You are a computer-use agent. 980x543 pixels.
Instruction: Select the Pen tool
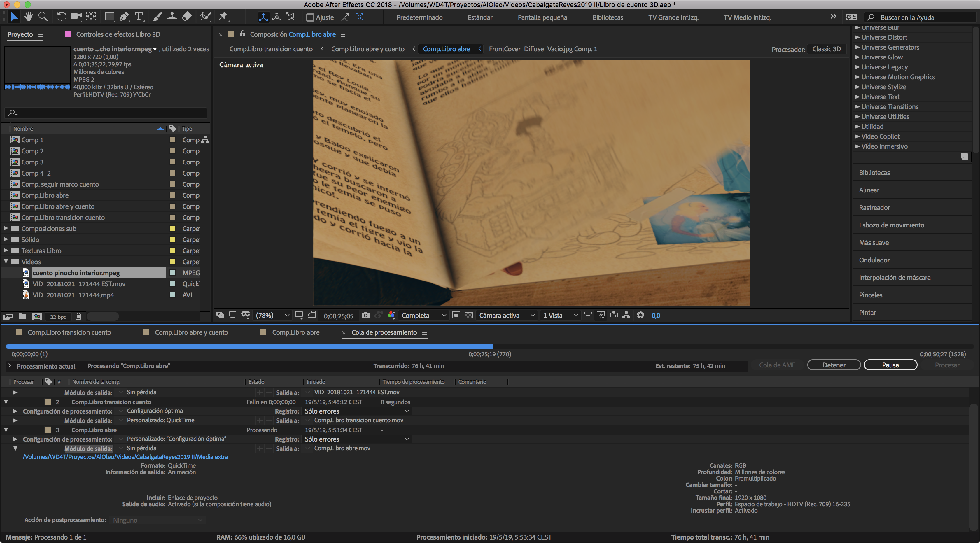pos(124,17)
